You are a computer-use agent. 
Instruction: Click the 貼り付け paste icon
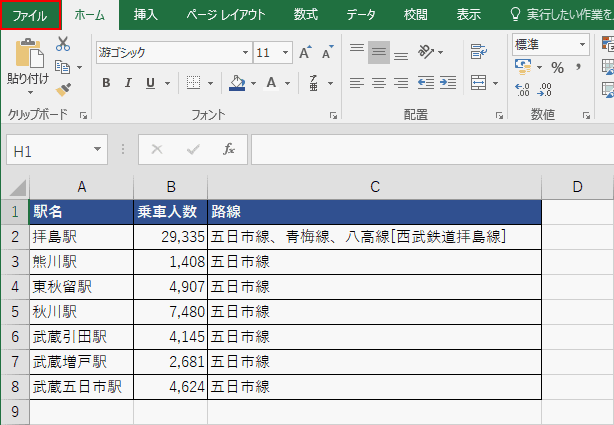(29, 53)
